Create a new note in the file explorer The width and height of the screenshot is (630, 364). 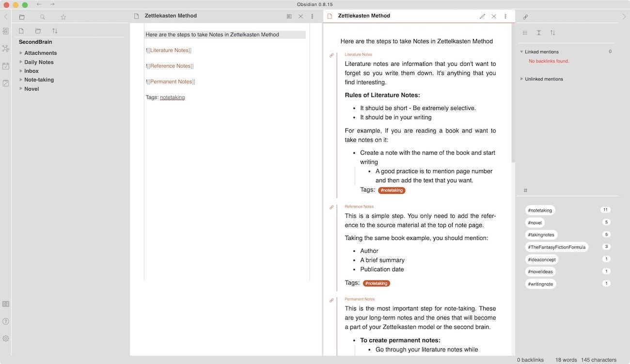(21, 31)
